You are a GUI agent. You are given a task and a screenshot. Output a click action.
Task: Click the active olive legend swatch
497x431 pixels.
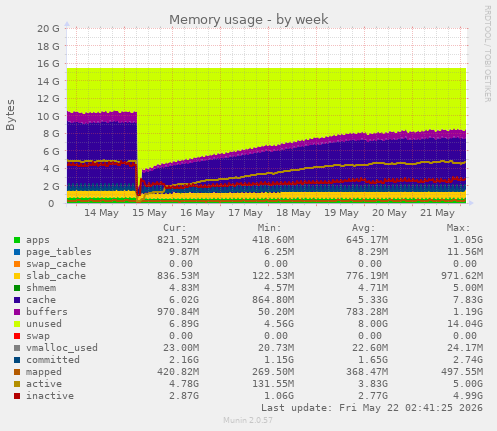(17, 384)
